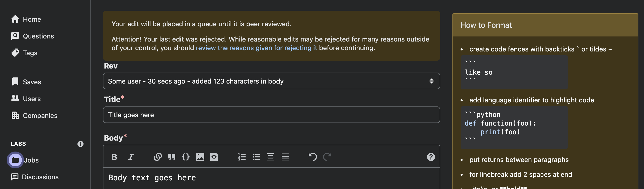Viewport: 644px width, 189px height.
Task: Follow the review rejection reasons link
Action: tap(256, 48)
